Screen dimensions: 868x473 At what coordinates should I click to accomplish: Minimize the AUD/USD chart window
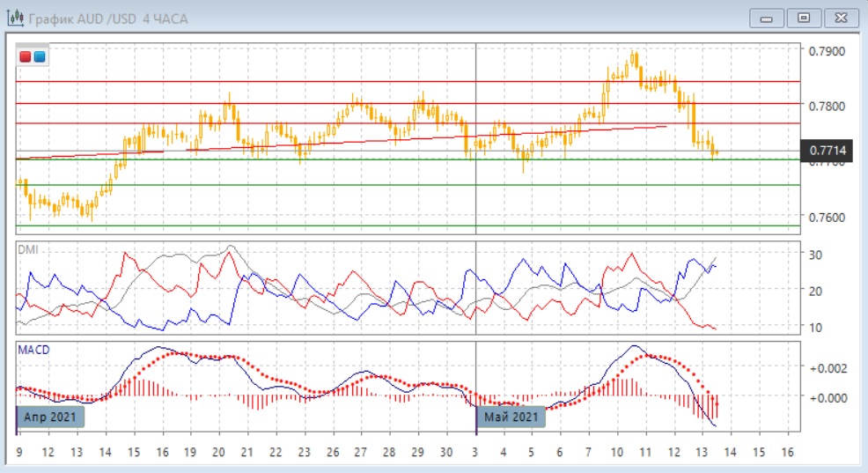766,18
